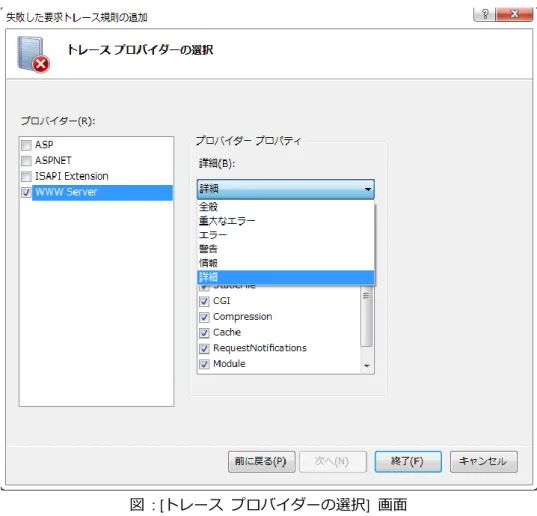
Task: Uncheck the Compression area checkbox
Action: [x=204, y=317]
